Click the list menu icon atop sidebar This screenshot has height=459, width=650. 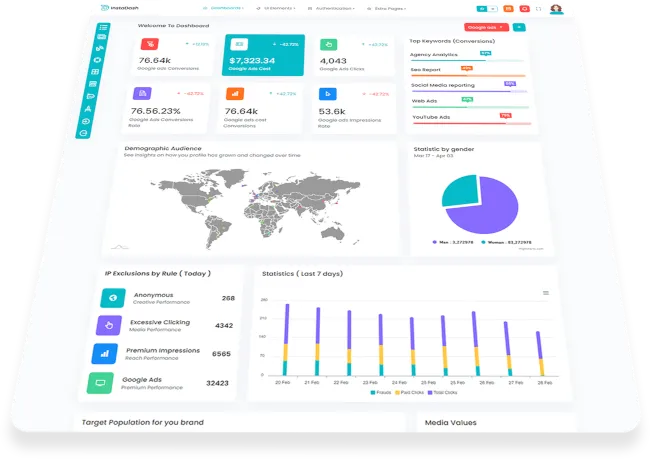pyautogui.click(x=103, y=27)
